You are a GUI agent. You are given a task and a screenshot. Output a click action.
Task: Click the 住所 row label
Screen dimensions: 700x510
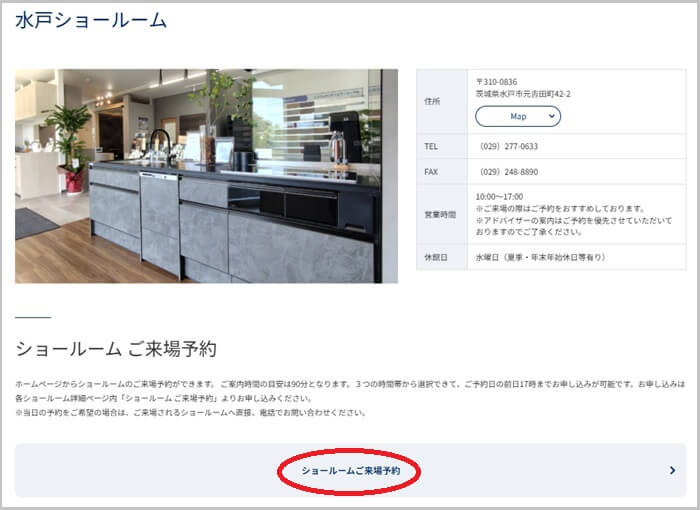433,101
